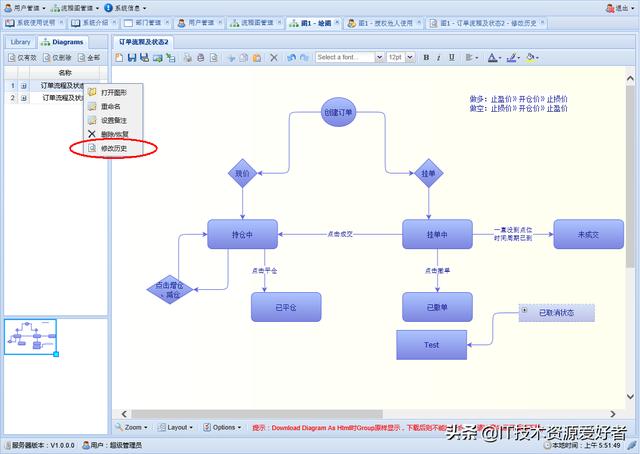Click the '全部' filter button
640x454 pixels.
[89, 58]
